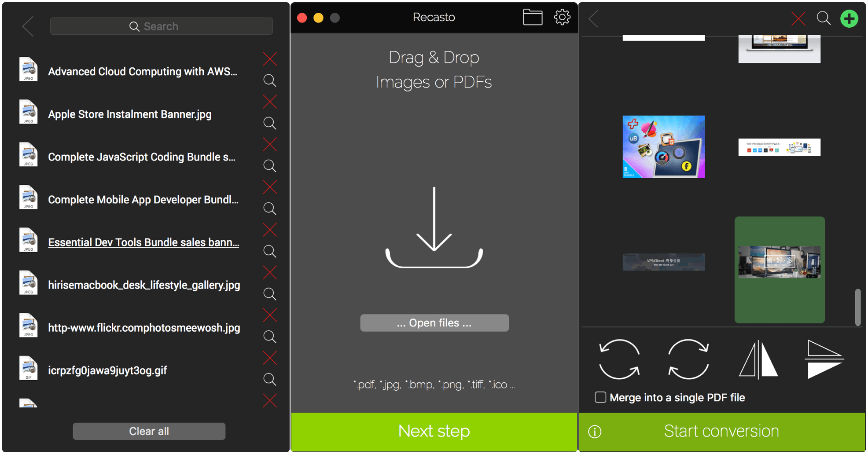Screen dimensions: 868x454
Task: Preview http-www.flickr.comphotosmeewosh.jpg
Action: pos(270,337)
